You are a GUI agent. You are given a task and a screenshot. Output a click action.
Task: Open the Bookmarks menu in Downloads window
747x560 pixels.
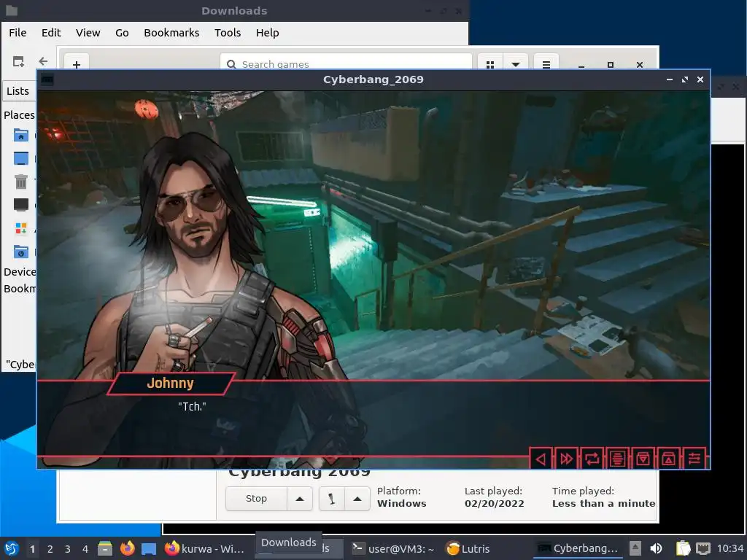click(x=171, y=33)
